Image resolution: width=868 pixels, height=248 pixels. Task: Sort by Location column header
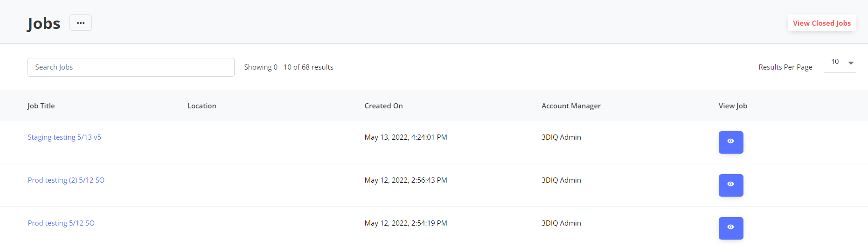click(x=202, y=106)
